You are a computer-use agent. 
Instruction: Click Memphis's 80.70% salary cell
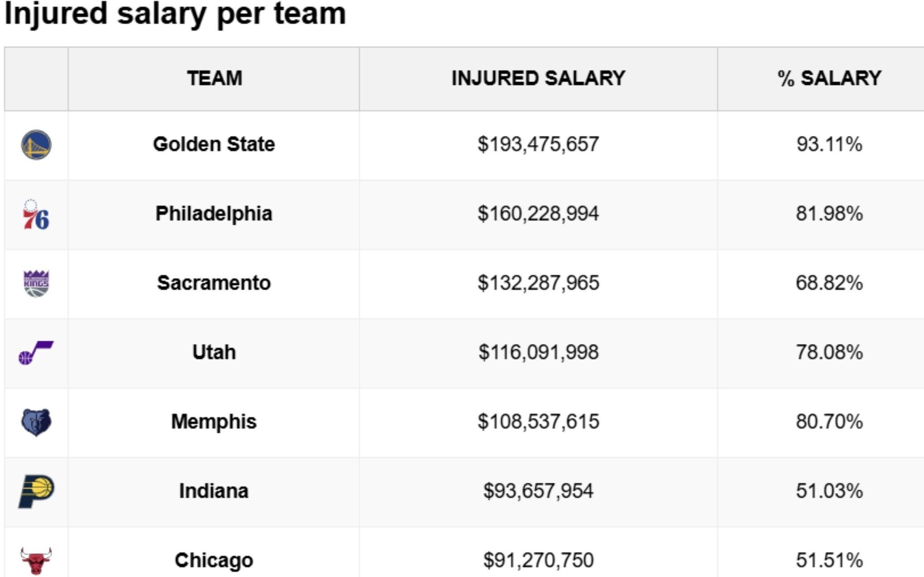829,422
